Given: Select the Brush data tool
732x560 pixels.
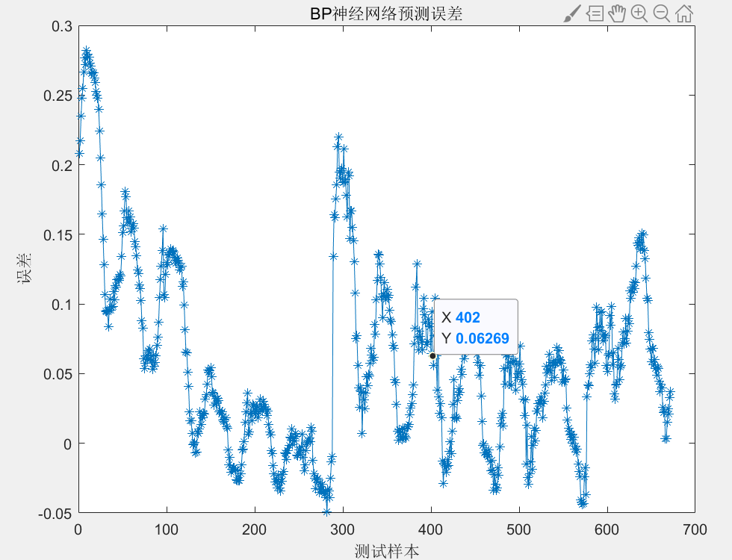Looking at the screenshot, I should point(571,13).
